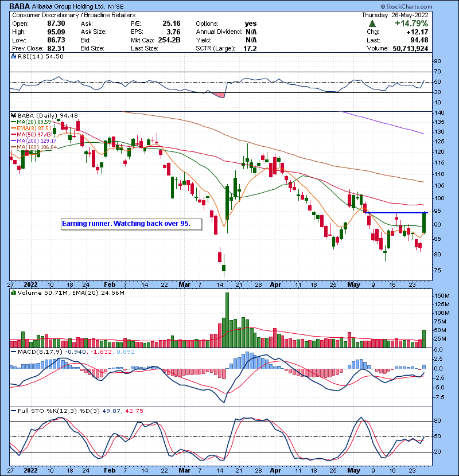Click the NYSE exchange label
Viewport: 459px width, 476px height.
tap(116, 7)
